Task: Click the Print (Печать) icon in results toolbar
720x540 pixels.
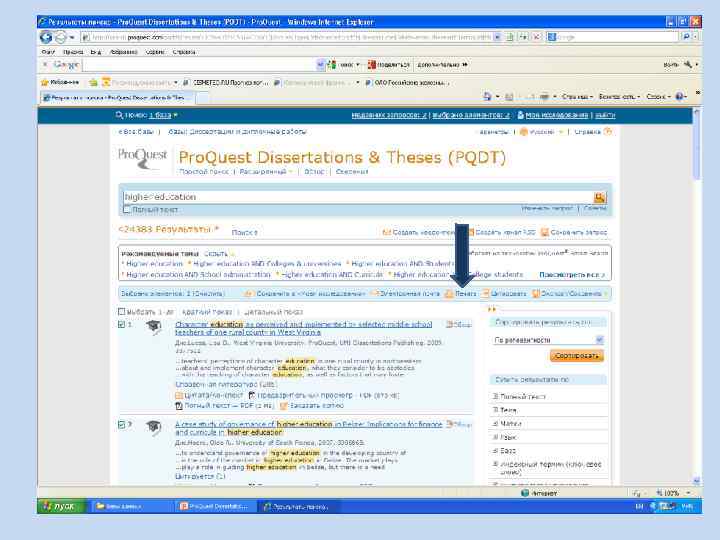Action: pyautogui.click(x=449, y=294)
